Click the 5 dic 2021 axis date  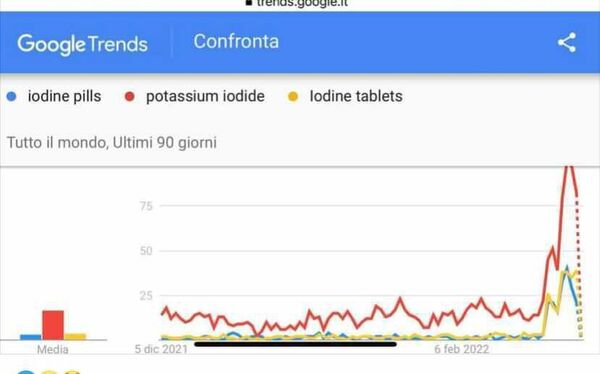tap(161, 350)
